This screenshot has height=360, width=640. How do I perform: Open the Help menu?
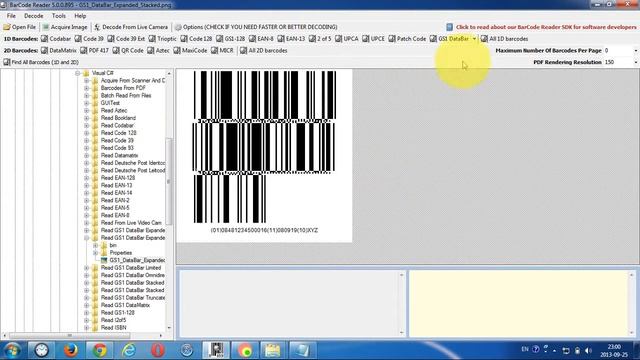pyautogui.click(x=80, y=16)
